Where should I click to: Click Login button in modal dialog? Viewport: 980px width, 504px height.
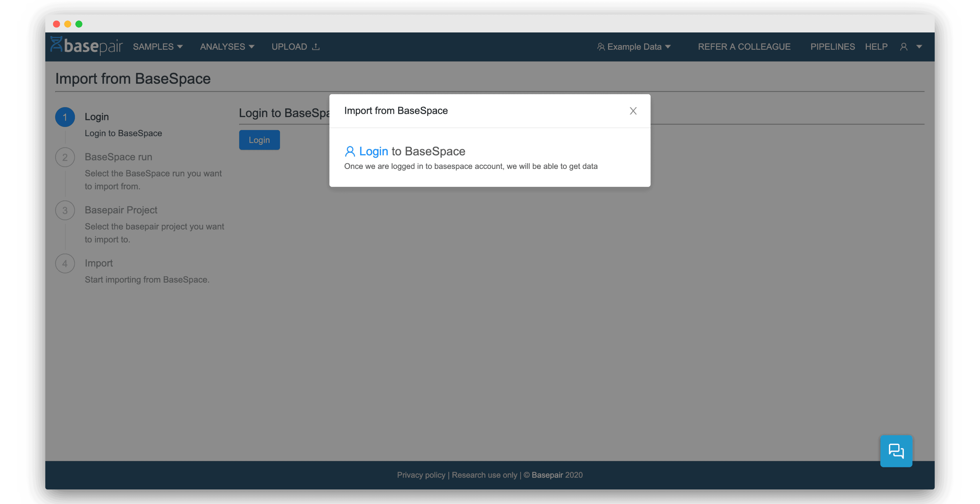click(373, 150)
